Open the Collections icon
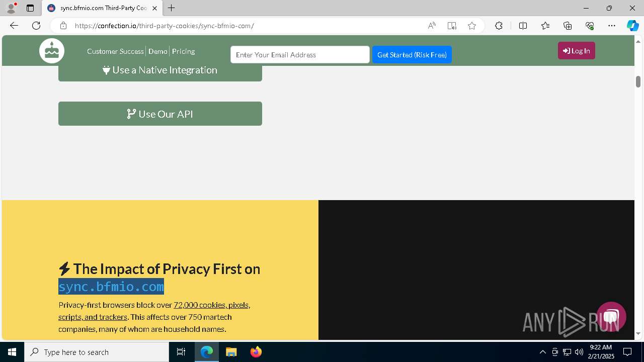This screenshot has width=644, height=362. (x=568, y=26)
